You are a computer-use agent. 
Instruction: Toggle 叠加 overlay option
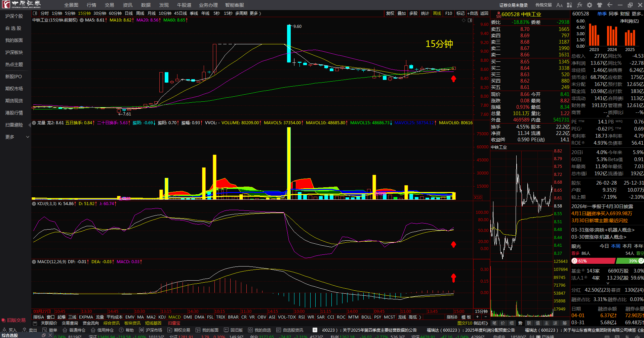point(402,13)
